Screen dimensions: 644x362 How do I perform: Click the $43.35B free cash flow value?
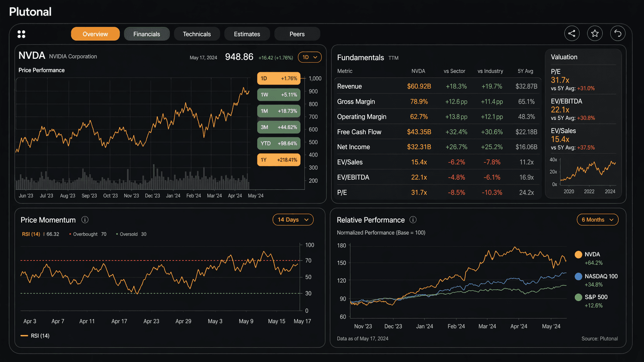click(419, 132)
